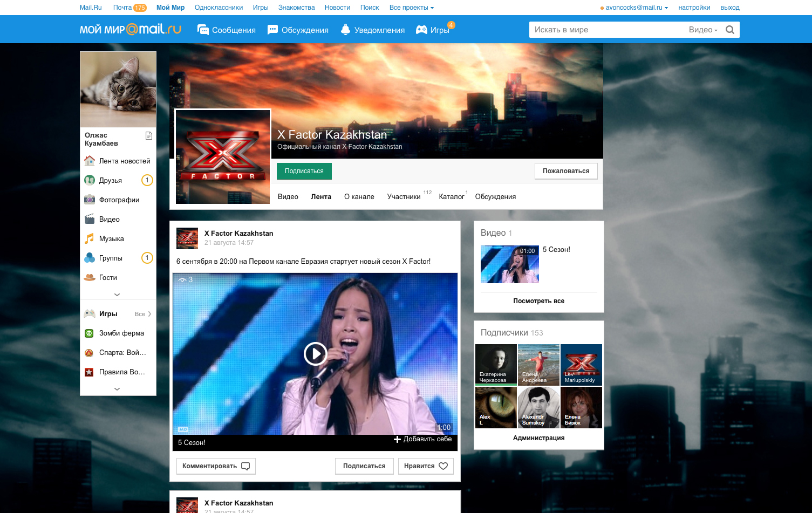Open subscriber Alexandr Sumskoy's avatar
This screenshot has width=812, height=513.
538,407
